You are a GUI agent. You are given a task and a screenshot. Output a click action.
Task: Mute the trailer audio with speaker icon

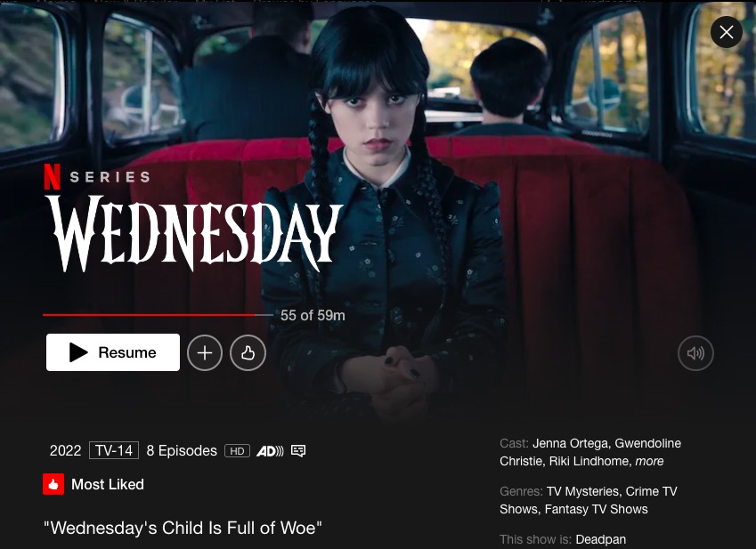click(695, 353)
